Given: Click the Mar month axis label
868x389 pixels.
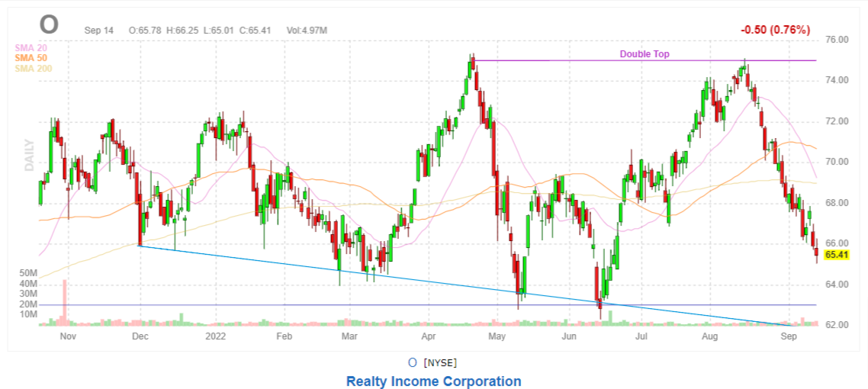Looking at the screenshot, I should click(x=348, y=336).
